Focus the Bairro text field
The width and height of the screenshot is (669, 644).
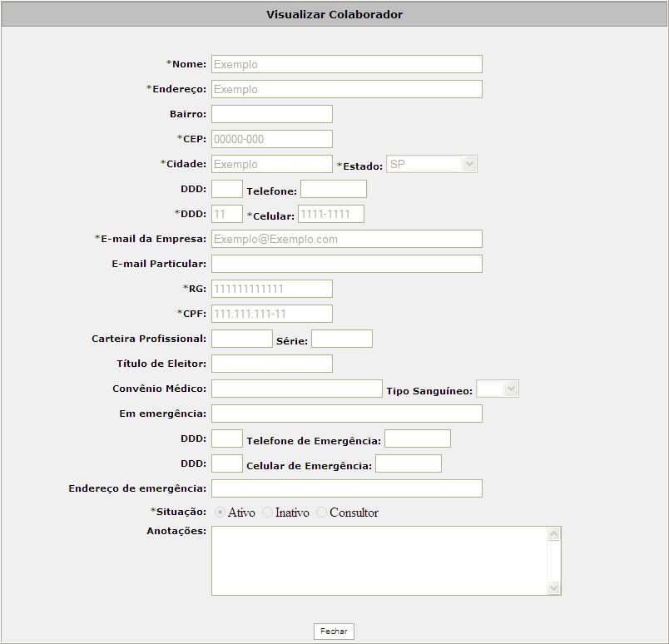click(272, 114)
